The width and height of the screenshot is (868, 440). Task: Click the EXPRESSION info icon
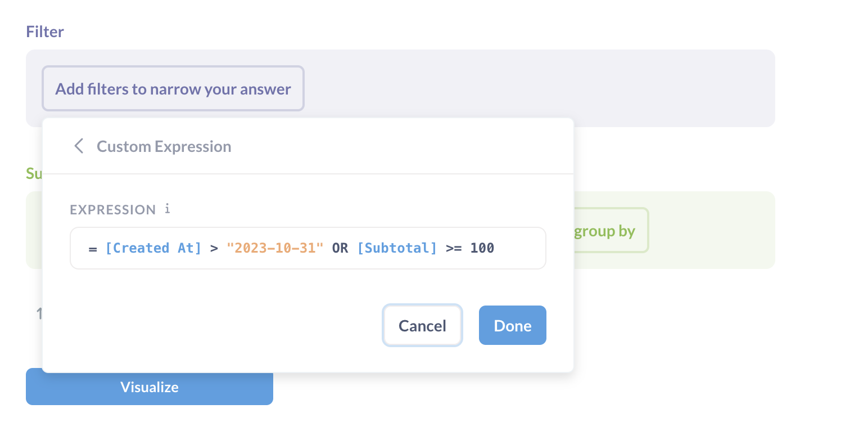tap(167, 209)
